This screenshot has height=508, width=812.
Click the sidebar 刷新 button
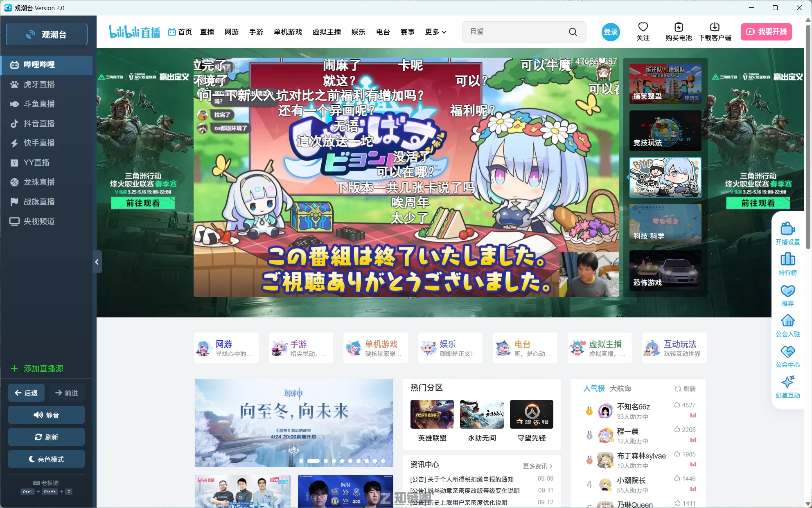pos(46,437)
